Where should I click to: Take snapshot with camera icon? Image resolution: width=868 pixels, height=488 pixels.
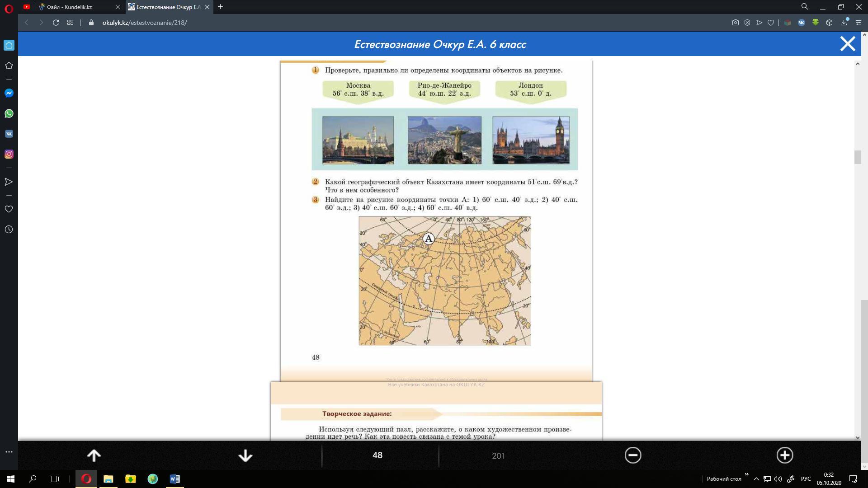click(736, 23)
